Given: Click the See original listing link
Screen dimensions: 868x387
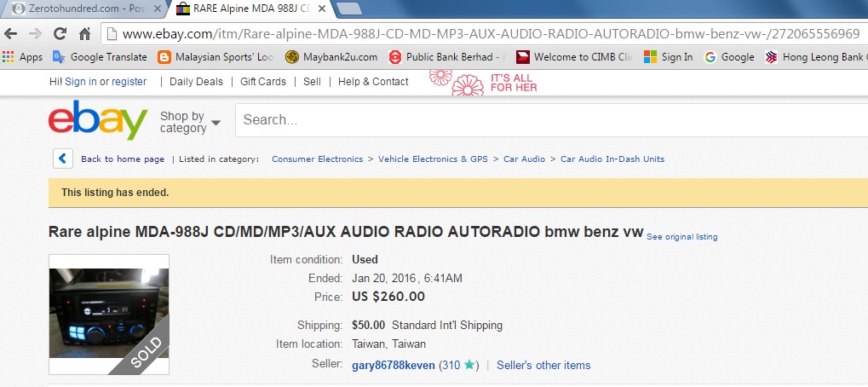Looking at the screenshot, I should [681, 237].
